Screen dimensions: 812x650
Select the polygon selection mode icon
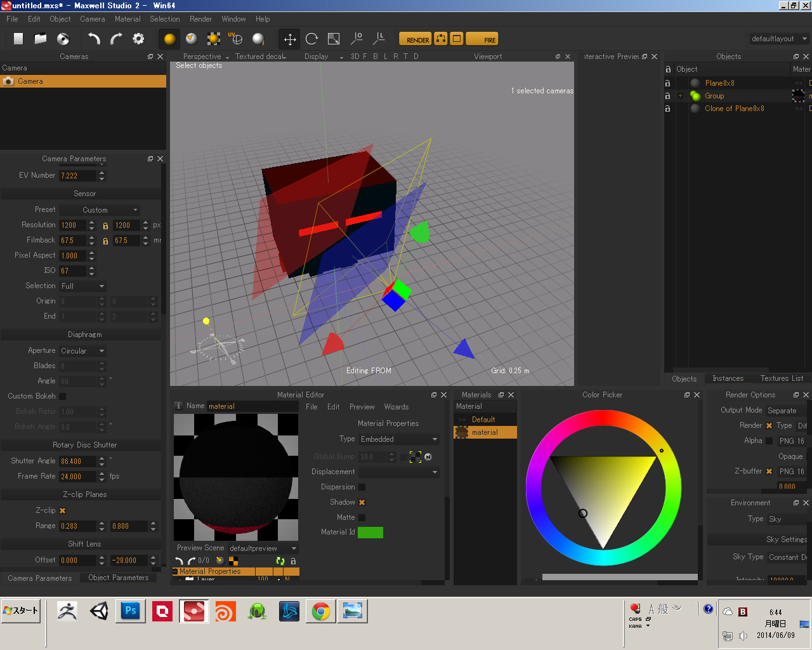192,39
